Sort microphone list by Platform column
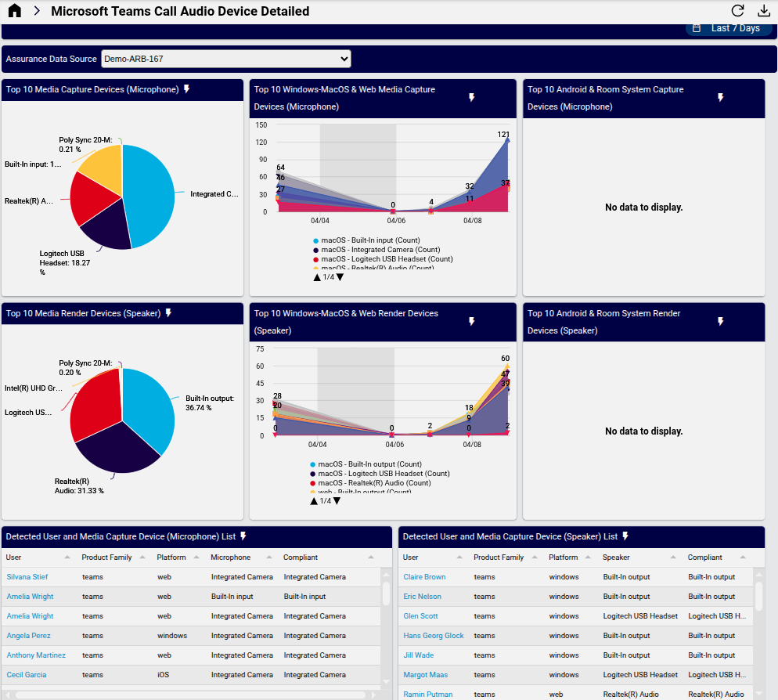Image resolution: width=778 pixels, height=700 pixels. coord(178,557)
